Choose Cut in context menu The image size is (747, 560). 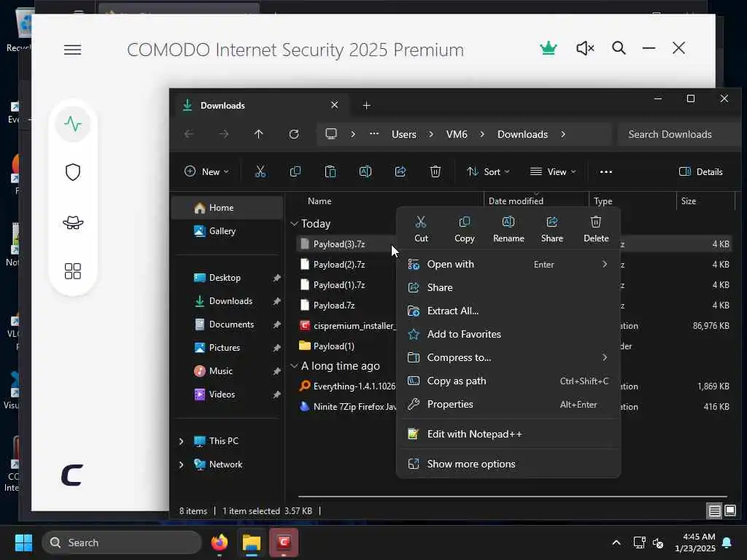pos(421,229)
